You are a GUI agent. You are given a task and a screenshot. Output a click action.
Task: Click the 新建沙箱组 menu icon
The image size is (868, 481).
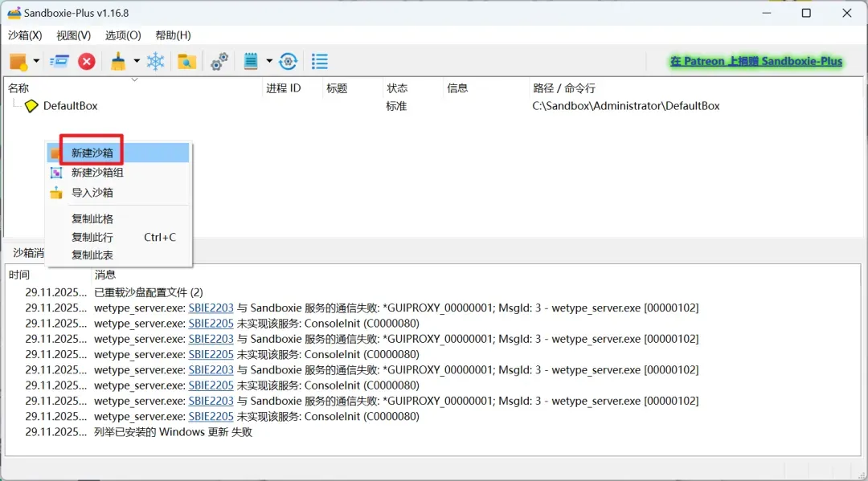point(56,173)
